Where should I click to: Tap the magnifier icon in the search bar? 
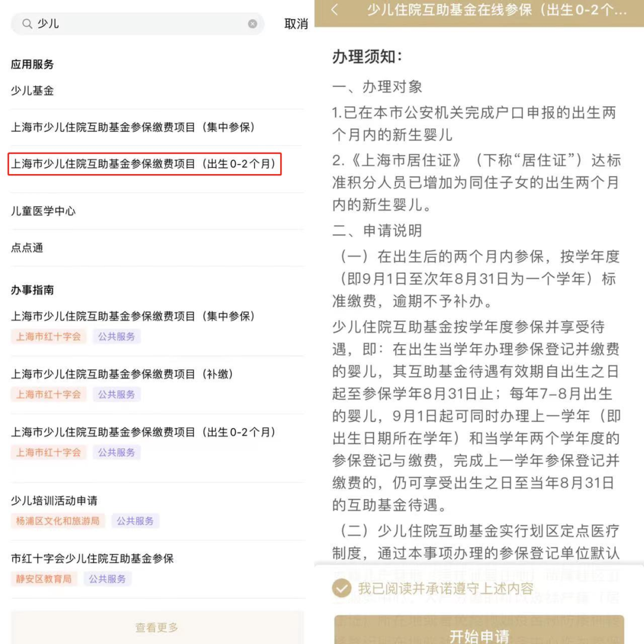[x=27, y=24]
